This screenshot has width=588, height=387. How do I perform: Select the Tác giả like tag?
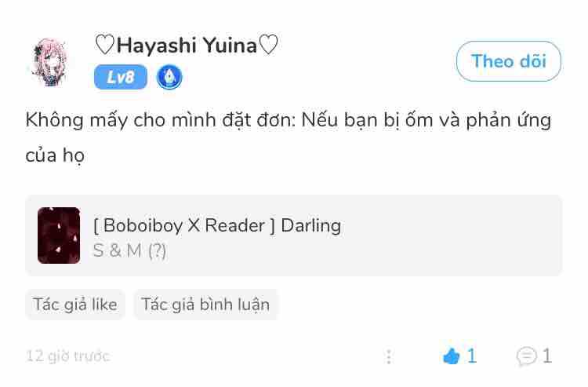point(75,305)
